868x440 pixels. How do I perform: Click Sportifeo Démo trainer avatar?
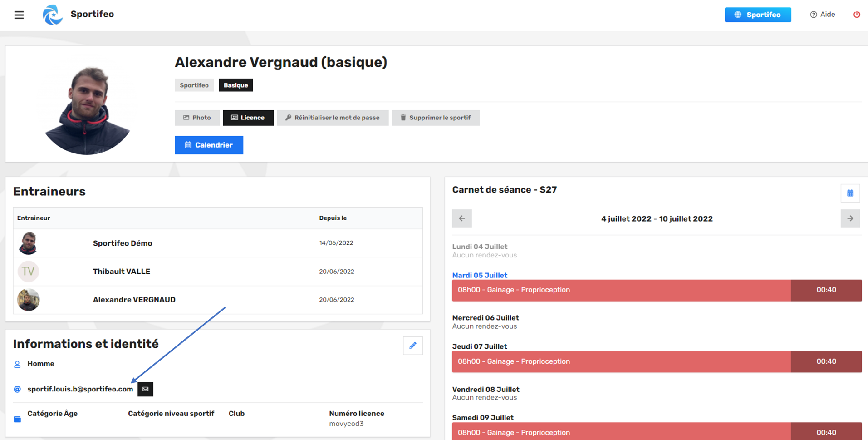pos(28,243)
